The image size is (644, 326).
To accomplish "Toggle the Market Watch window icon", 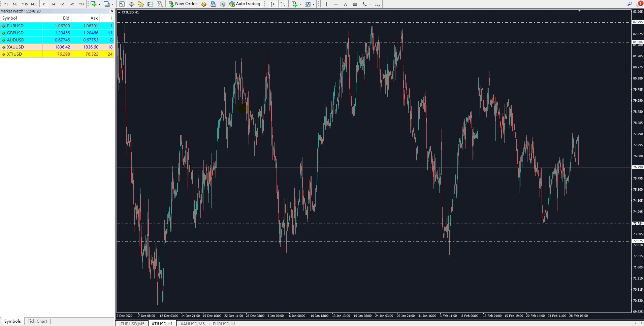I will tap(122, 4).
